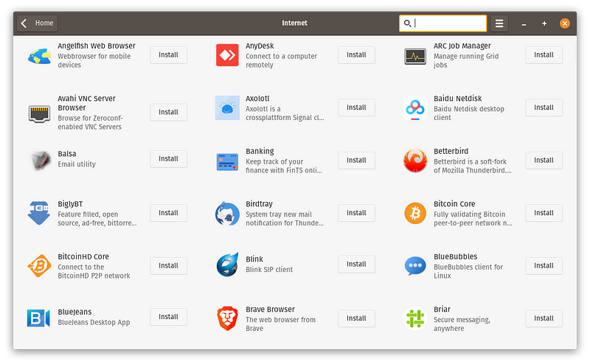The image size is (590, 364).
Task: Click the Betterbird red bird icon
Action: tap(415, 161)
